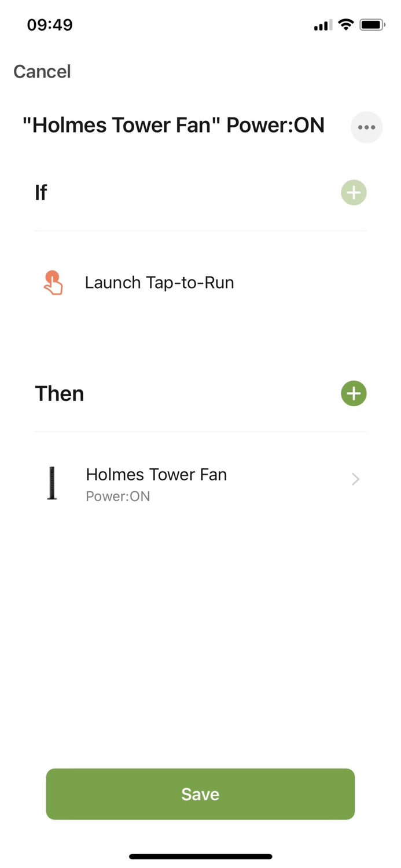The width and height of the screenshot is (401, 868).
Task: Open the Holmes Tower Fan Power:ON action row
Action: pos(200,484)
